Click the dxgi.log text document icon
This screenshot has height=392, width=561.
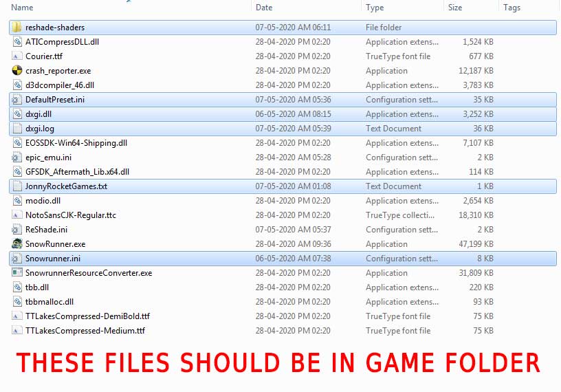point(17,129)
